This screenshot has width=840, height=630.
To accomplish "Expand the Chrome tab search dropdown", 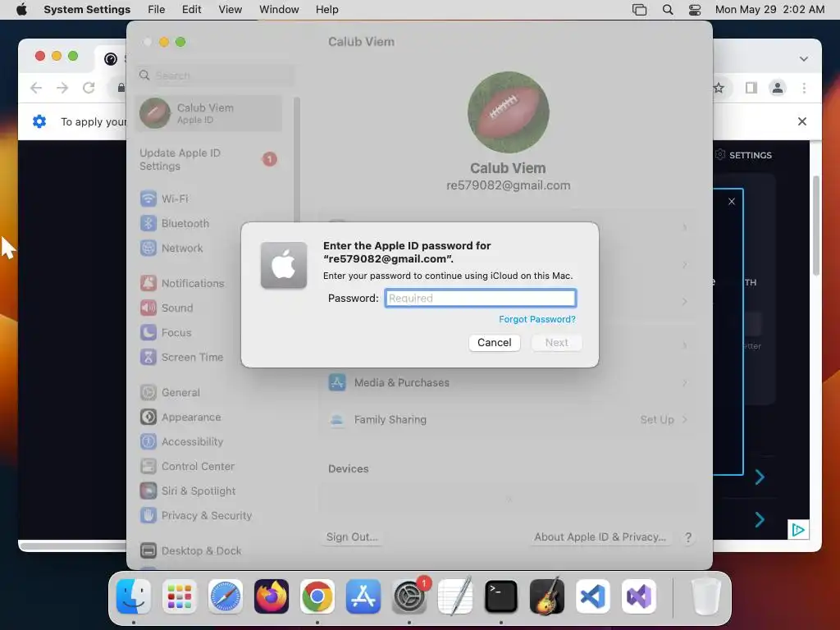I will pyautogui.click(x=804, y=59).
